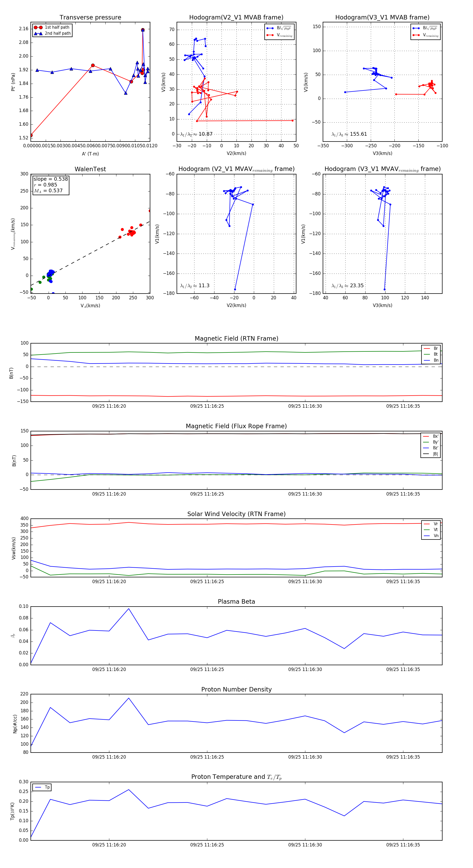Click the highest peak of the Plasma Beta curve
This screenshot has height=868, width=473.
(x=128, y=609)
